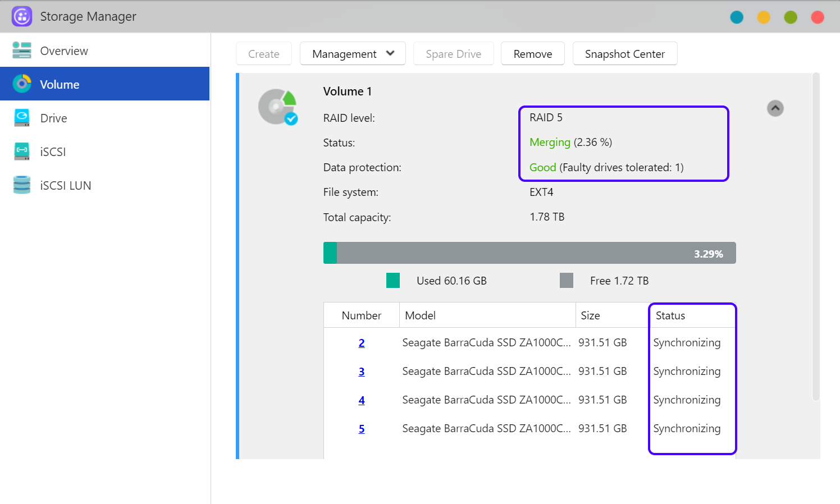Click the iSCSI sidebar icon
The height and width of the screenshot is (504, 840).
pos(22,152)
